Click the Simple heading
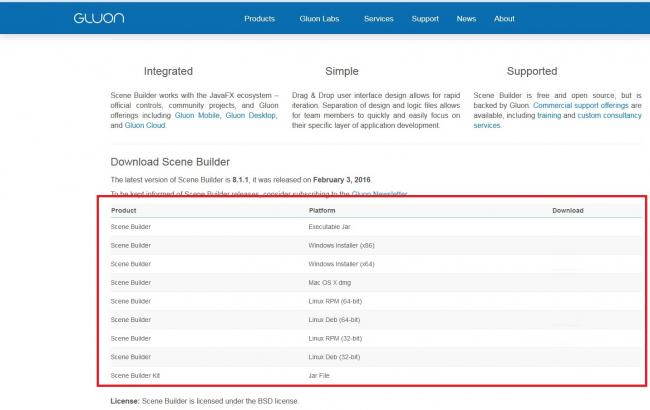Screen dimensions: 650x410 pos(342,71)
